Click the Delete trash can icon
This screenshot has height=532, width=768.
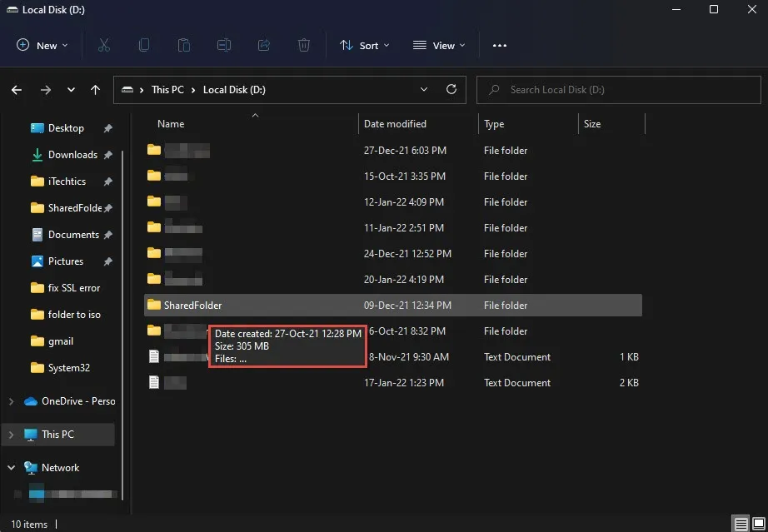click(x=305, y=45)
